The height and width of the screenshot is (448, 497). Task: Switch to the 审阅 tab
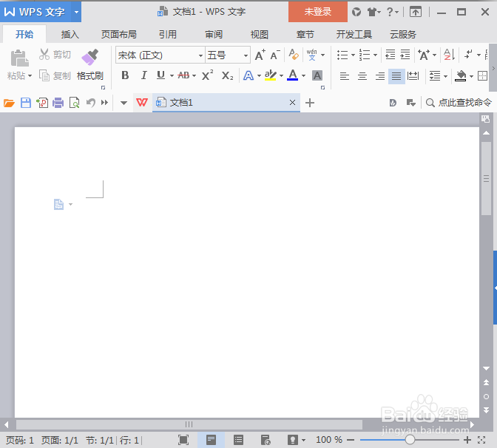[x=214, y=34]
